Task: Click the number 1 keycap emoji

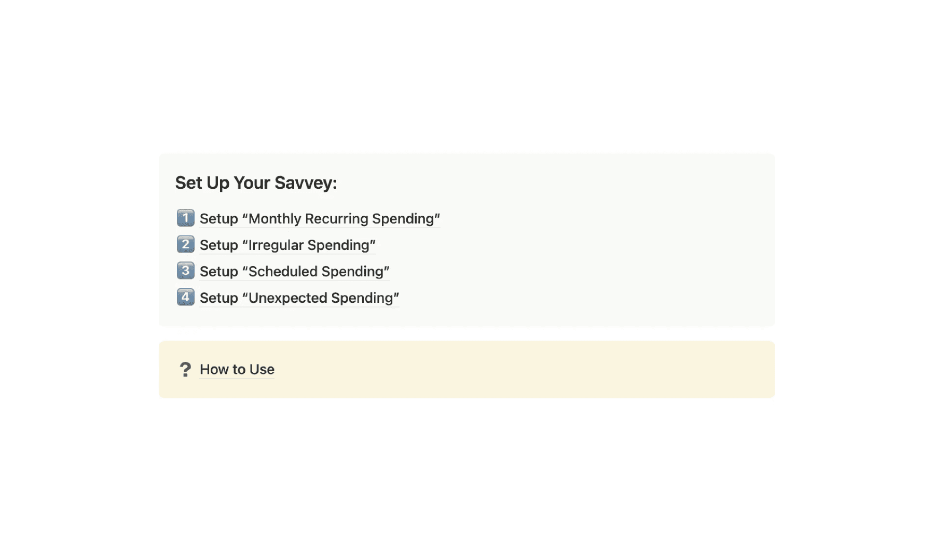Action: (185, 218)
